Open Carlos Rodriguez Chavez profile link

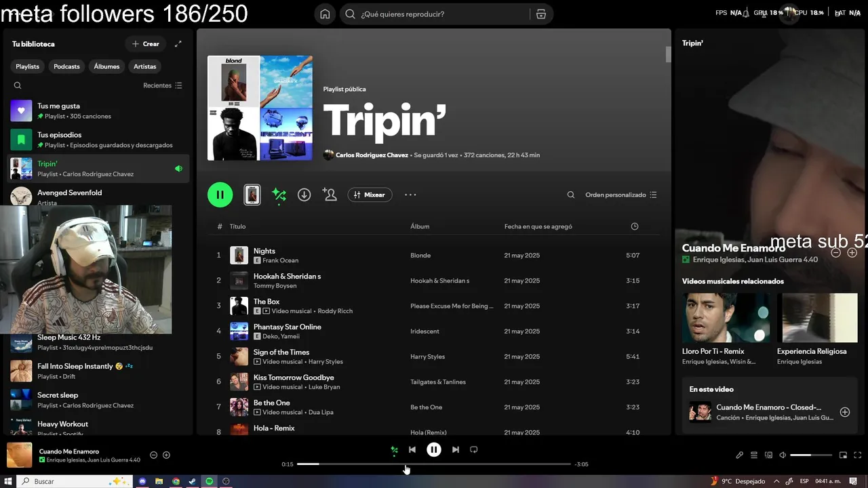click(372, 155)
